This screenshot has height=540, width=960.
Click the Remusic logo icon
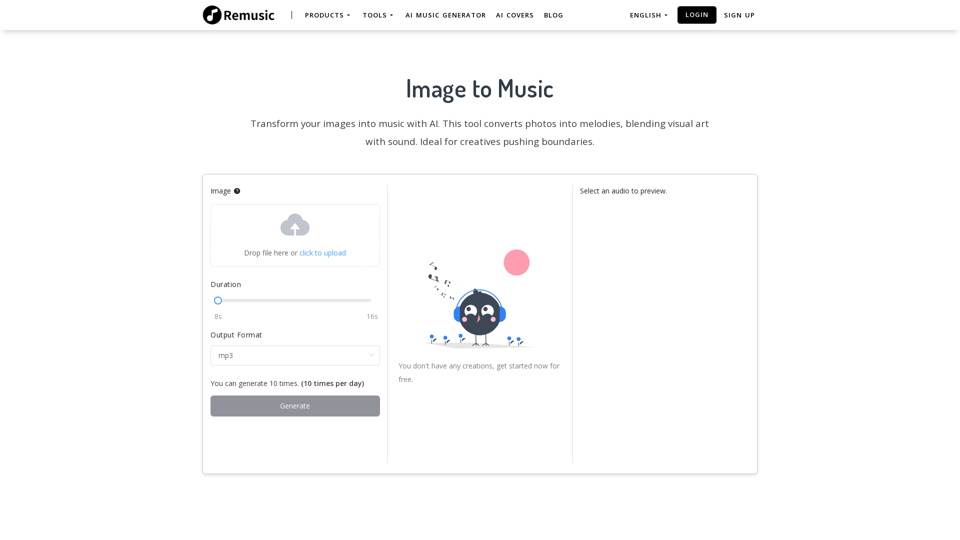[x=212, y=15]
